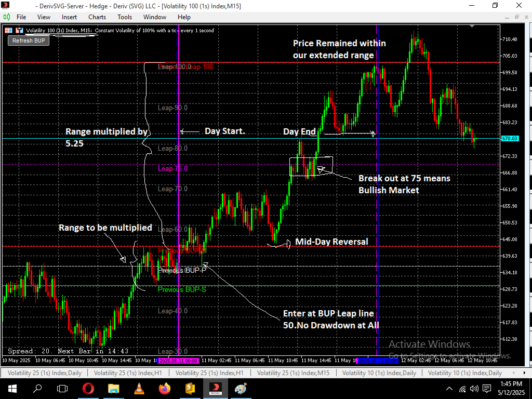
Task: Click the 2025.05.11 00:00 time marker
Action: click(179, 361)
